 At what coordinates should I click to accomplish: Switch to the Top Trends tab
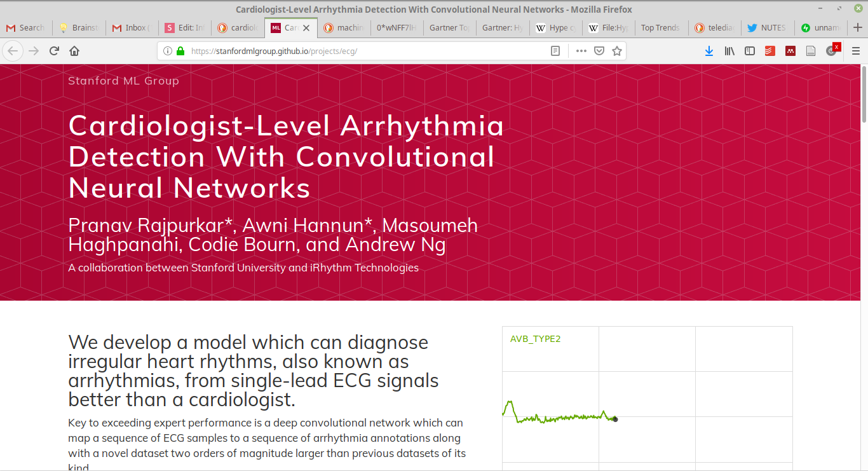pos(661,28)
